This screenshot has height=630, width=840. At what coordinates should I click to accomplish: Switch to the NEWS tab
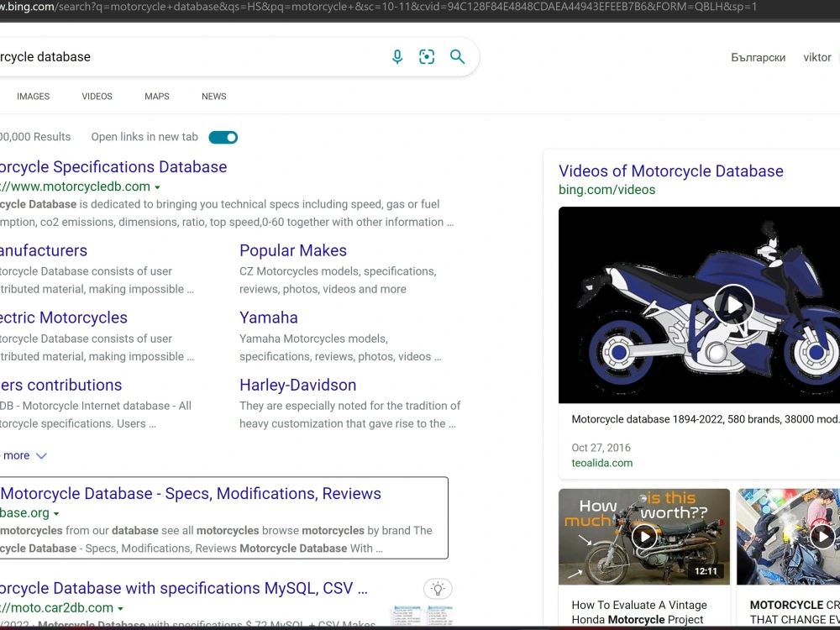213,97
